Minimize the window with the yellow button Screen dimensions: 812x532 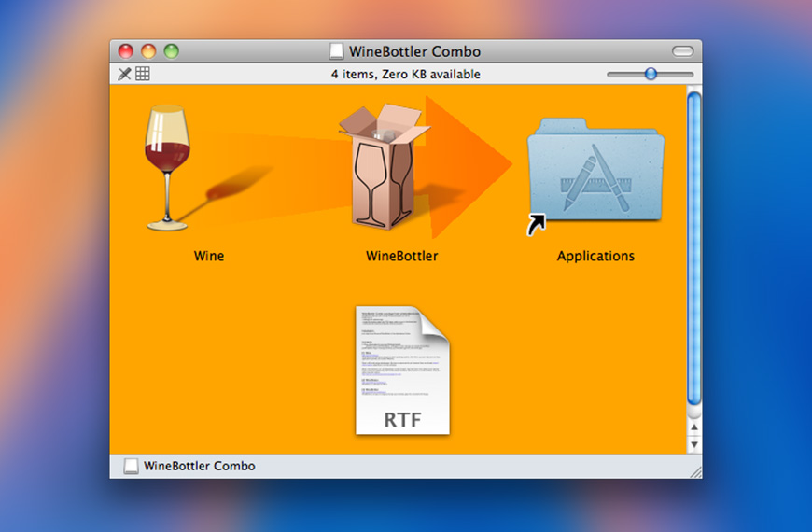(x=148, y=51)
